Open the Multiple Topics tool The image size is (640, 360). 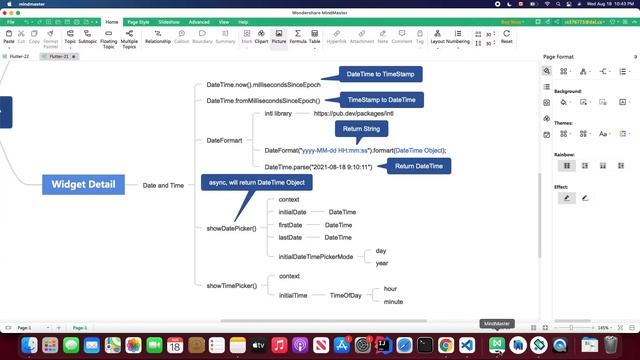(x=129, y=39)
